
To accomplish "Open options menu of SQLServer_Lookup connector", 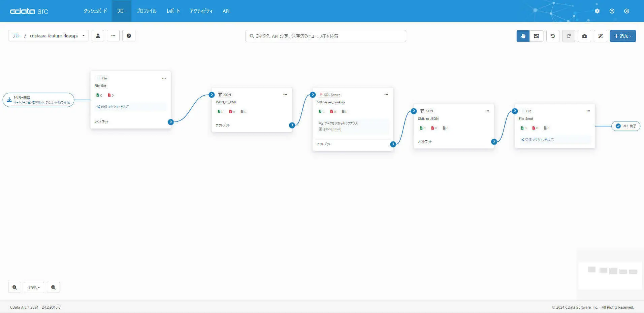I will click(386, 95).
